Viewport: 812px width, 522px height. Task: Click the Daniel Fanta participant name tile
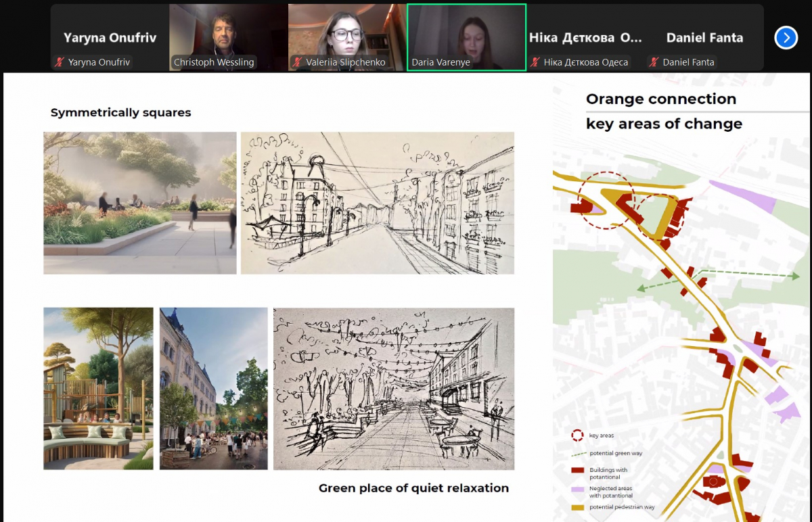(704, 38)
